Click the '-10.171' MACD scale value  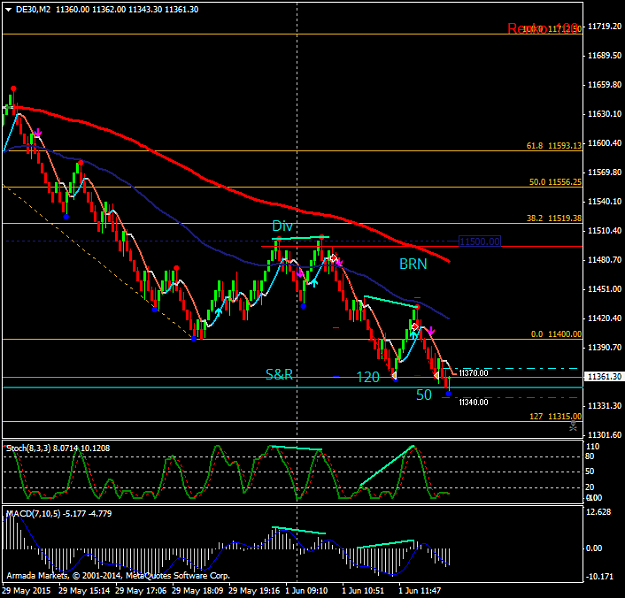600,576
